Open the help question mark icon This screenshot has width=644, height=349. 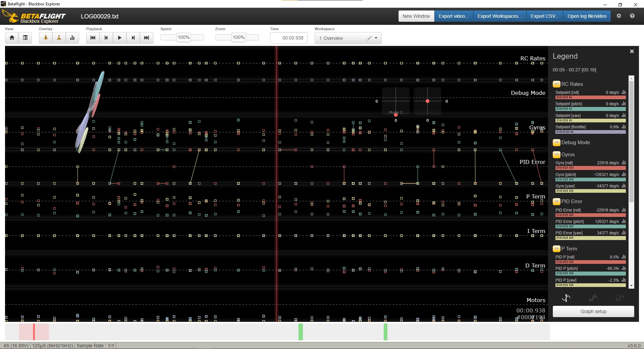(632, 16)
